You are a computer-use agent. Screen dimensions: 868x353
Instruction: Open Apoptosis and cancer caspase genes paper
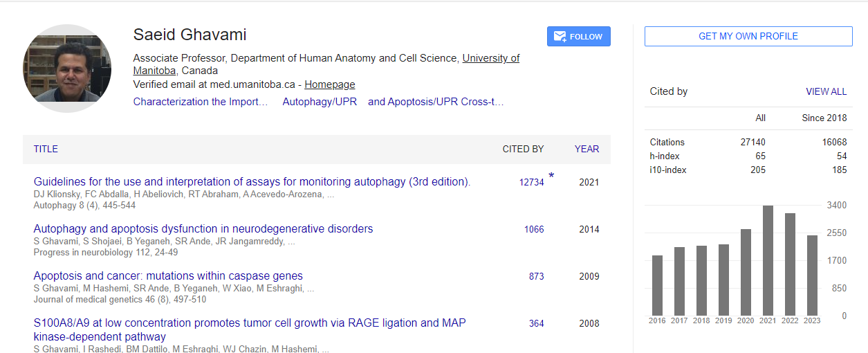[x=168, y=276]
